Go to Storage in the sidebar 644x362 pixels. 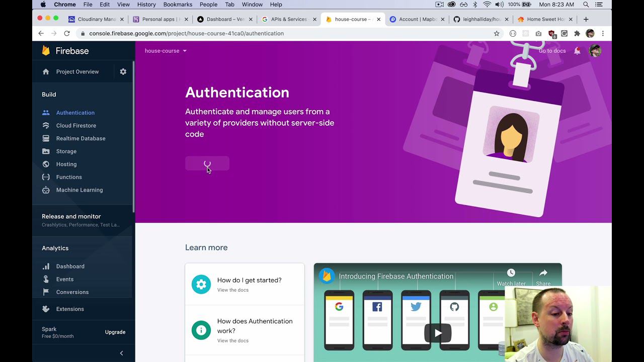[x=66, y=151]
